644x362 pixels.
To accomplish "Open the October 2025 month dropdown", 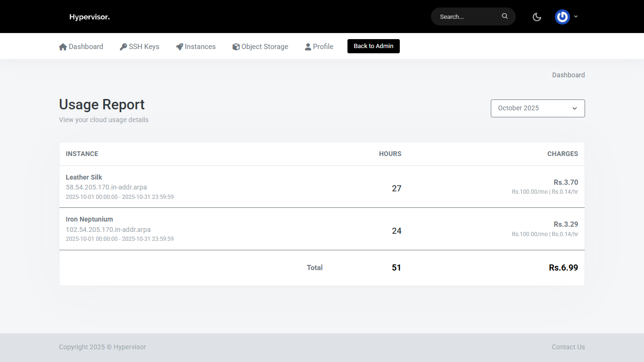I will pyautogui.click(x=537, y=108).
